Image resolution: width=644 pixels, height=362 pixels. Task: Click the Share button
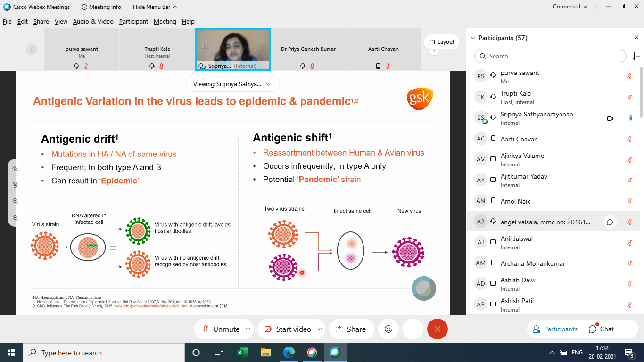tap(350, 329)
